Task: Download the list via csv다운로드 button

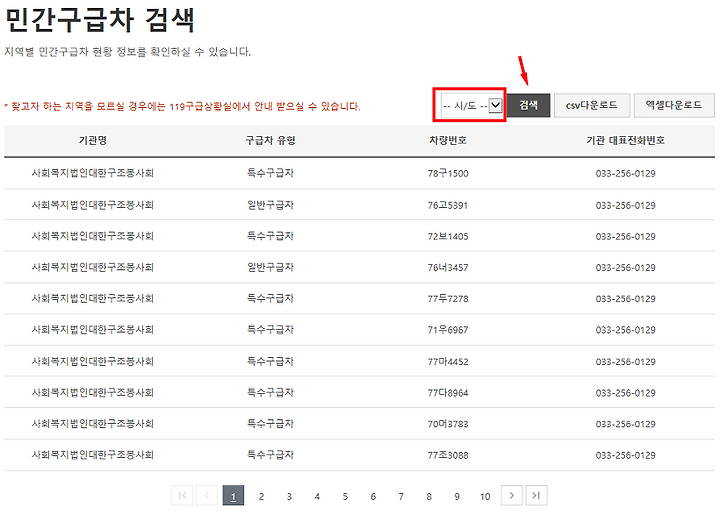Action: pos(591,106)
